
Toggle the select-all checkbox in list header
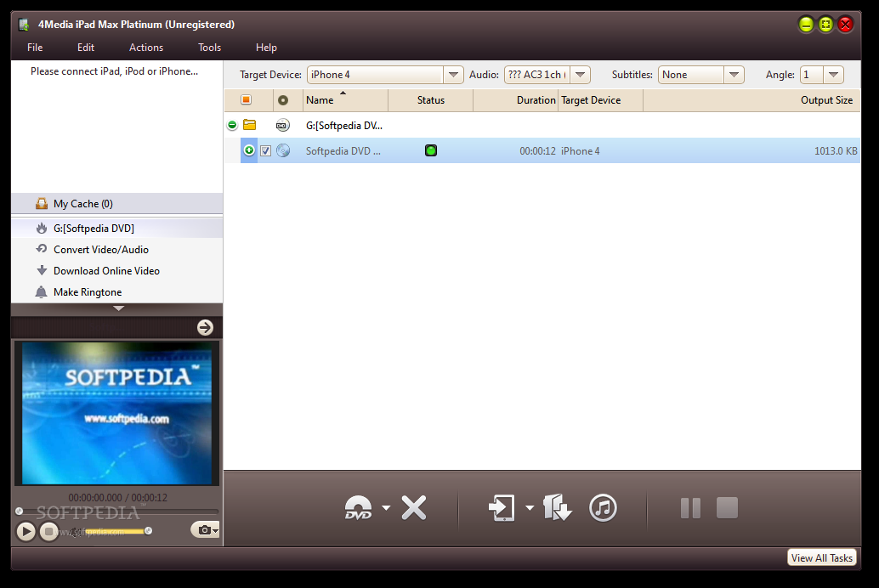(x=247, y=100)
